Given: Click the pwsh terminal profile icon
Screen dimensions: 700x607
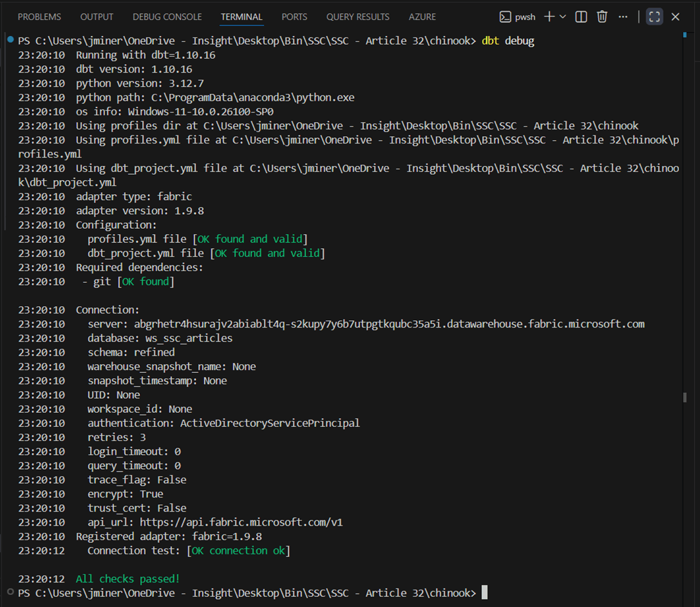Looking at the screenshot, I should click(x=505, y=17).
